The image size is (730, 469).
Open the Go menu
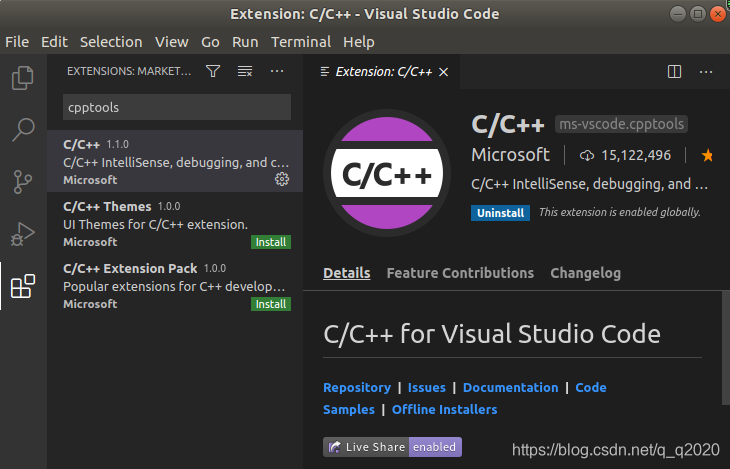tap(210, 42)
